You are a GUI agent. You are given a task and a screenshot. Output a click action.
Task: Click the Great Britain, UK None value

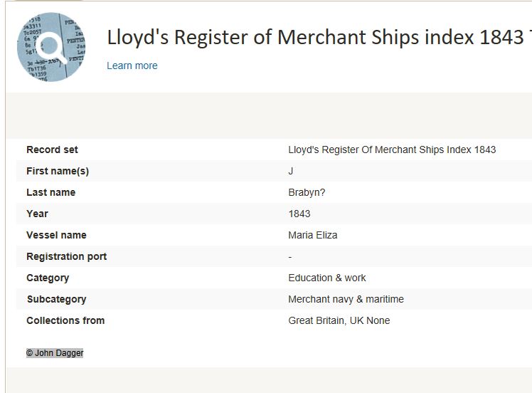tap(339, 320)
